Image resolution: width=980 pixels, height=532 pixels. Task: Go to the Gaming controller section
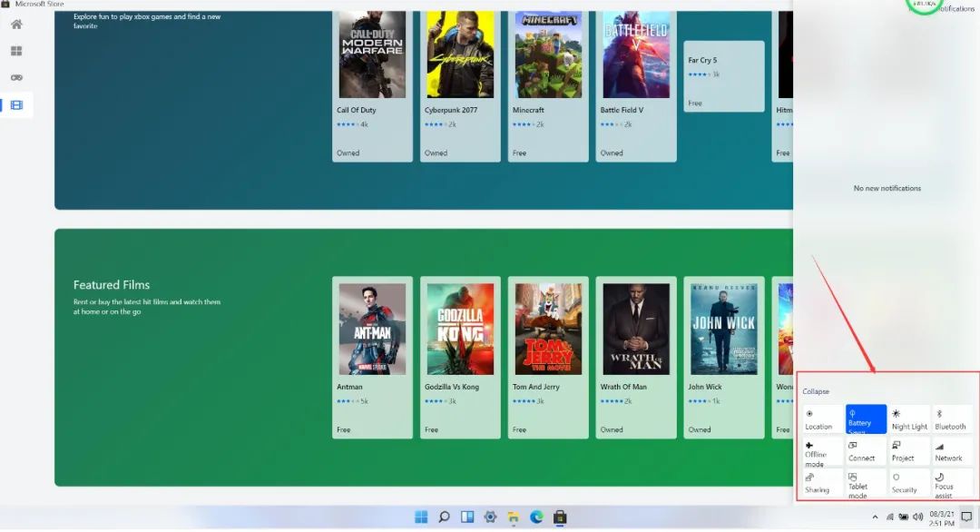16,77
